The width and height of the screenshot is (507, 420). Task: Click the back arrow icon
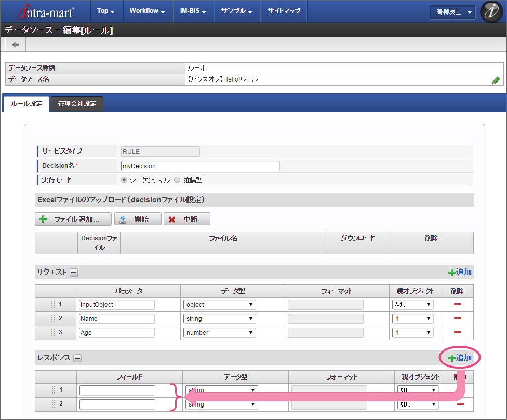tap(16, 45)
